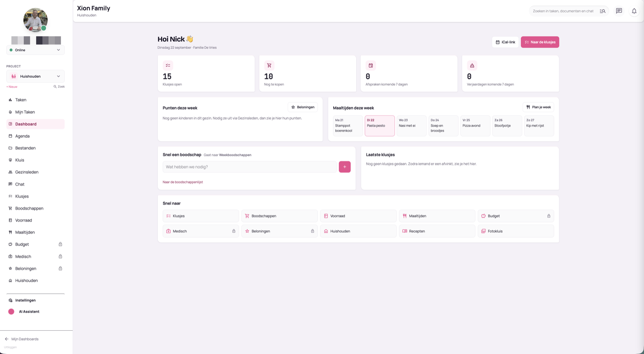The width and height of the screenshot is (644, 354).
Task: Open the Weekboodschappen link
Action: [x=235, y=155]
